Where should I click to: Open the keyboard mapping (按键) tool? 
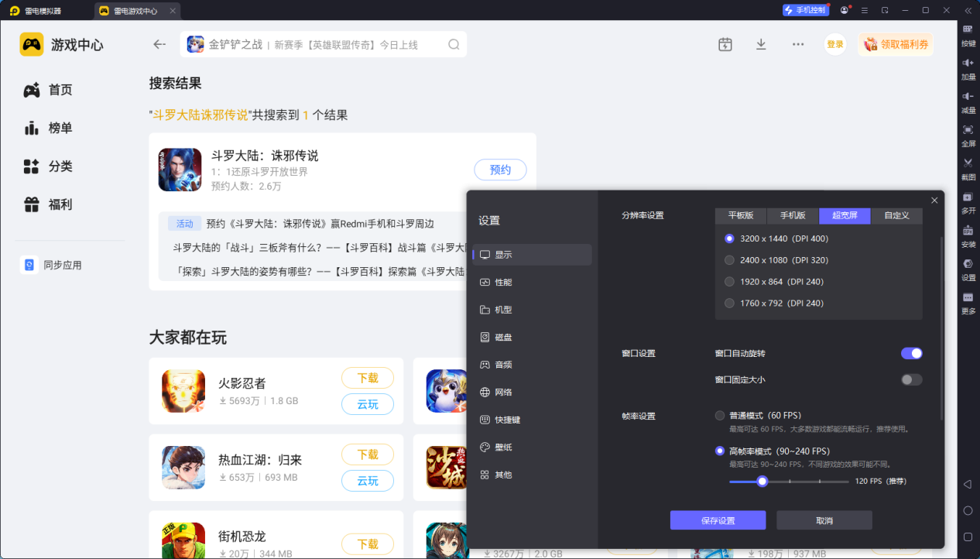968,33
